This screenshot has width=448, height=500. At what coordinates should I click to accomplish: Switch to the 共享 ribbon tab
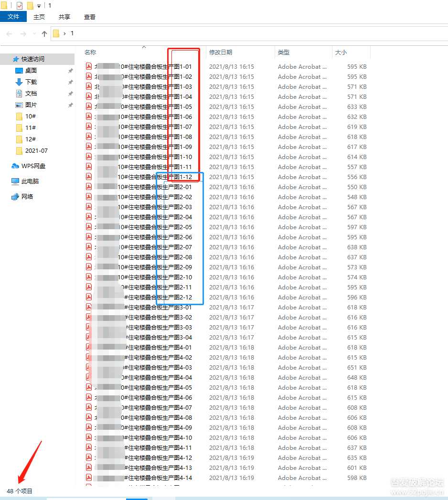click(x=64, y=16)
